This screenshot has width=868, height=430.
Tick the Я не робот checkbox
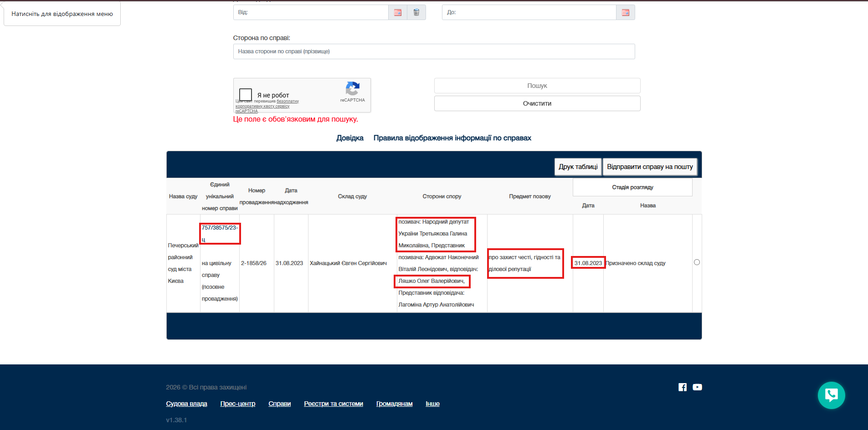(246, 95)
